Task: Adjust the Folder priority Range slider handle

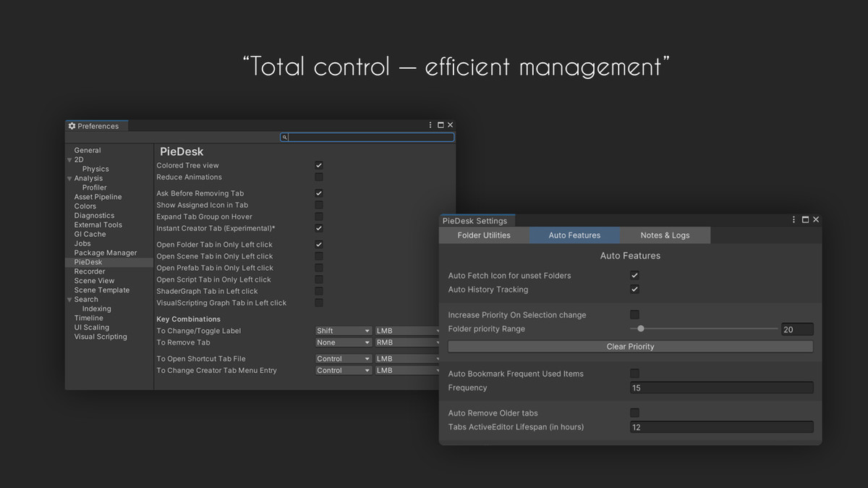Action: 641,329
